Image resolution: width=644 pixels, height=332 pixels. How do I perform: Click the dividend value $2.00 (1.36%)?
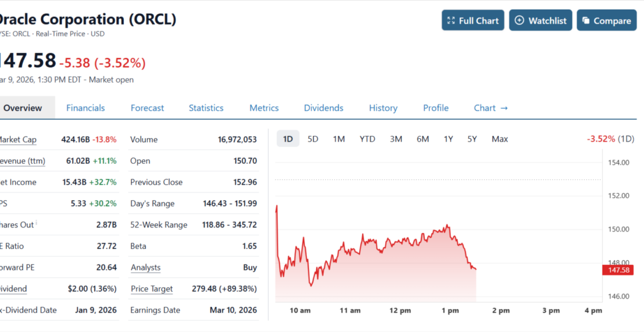92,289
